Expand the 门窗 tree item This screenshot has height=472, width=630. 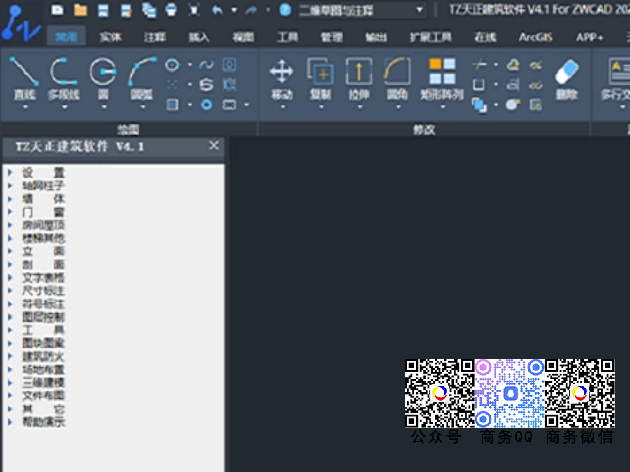tap(10, 212)
